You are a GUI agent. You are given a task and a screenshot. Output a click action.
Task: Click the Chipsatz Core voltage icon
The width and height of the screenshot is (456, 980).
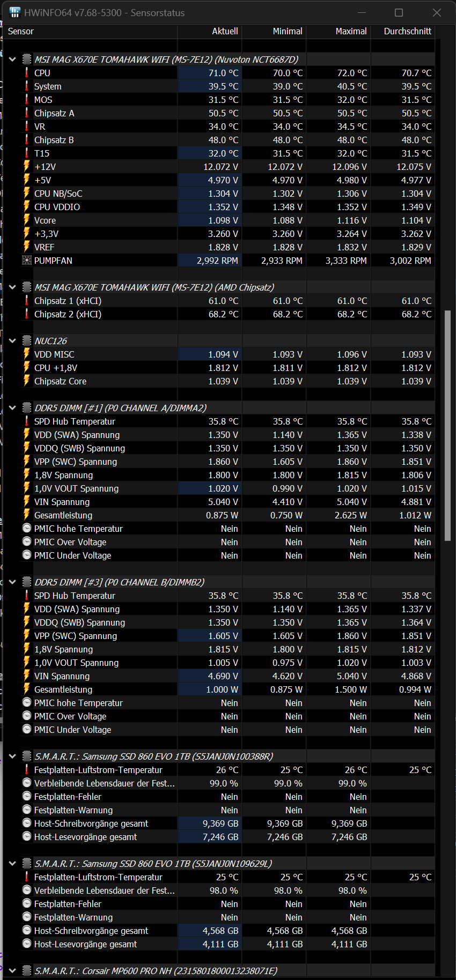tap(27, 381)
